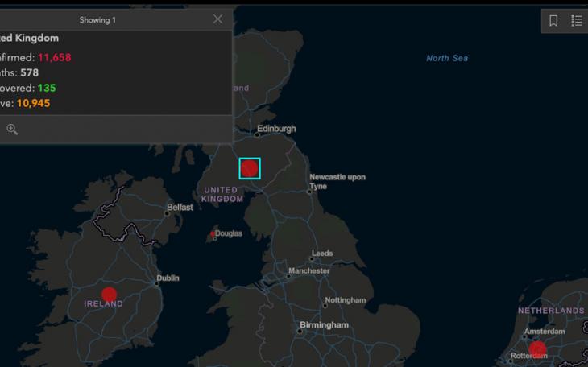This screenshot has width=588, height=367.
Task: Click the 'Showing 1' popup header
Action: click(x=97, y=19)
